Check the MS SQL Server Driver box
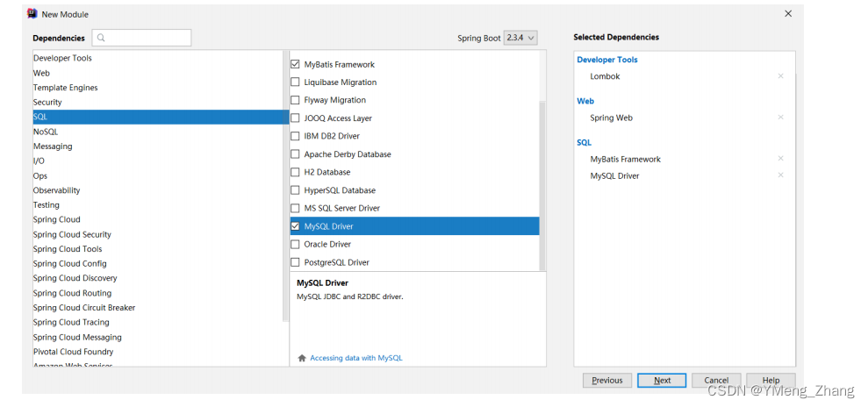Viewport: 868px width, 407px height. (295, 208)
